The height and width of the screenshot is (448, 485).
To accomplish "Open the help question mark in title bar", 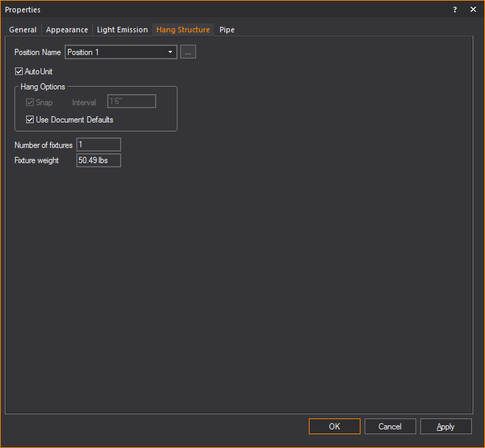I will pos(455,10).
